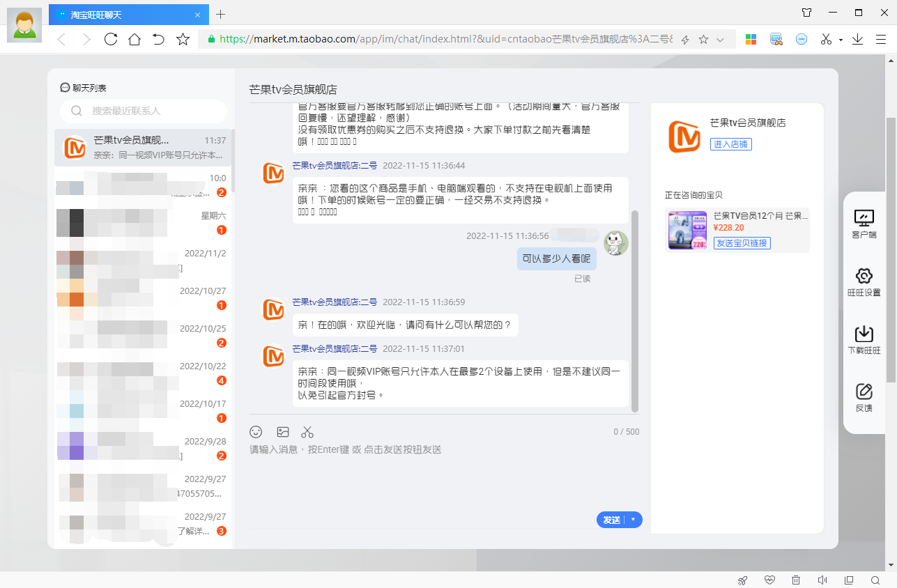The height and width of the screenshot is (588, 897).
Task: Click the favorites star inside address bar
Action: tap(703, 40)
